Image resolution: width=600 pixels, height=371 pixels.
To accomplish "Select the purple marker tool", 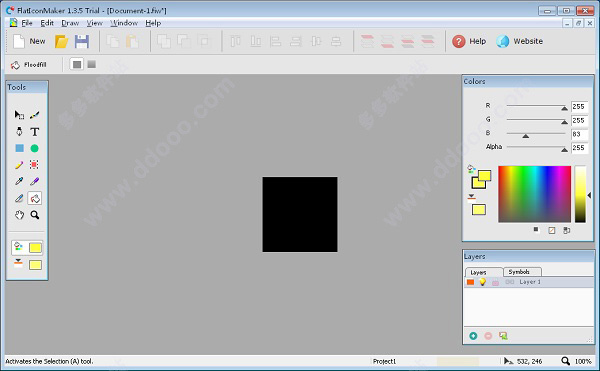I will point(34,181).
